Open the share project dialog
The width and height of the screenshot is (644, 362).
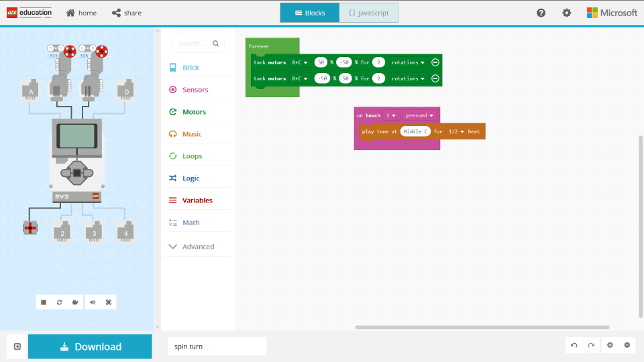(127, 13)
